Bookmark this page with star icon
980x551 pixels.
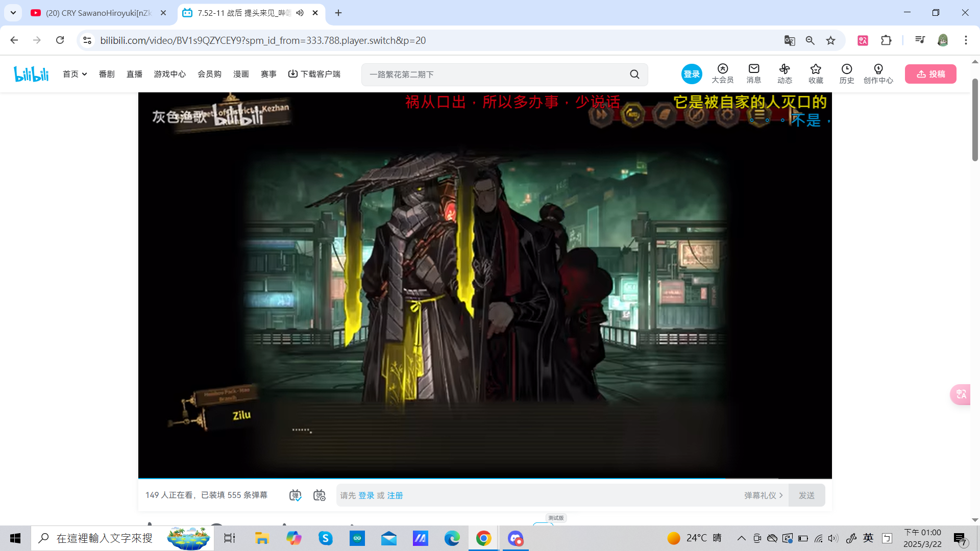point(831,40)
